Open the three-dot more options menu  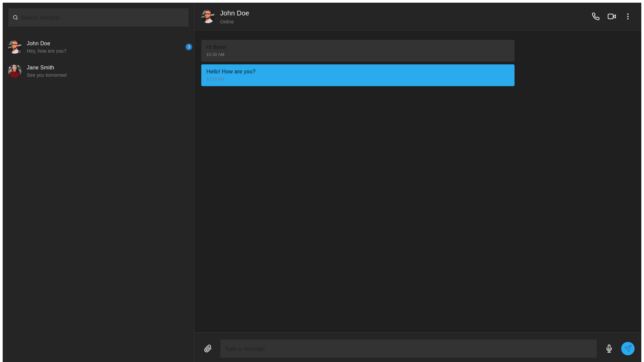628,16
